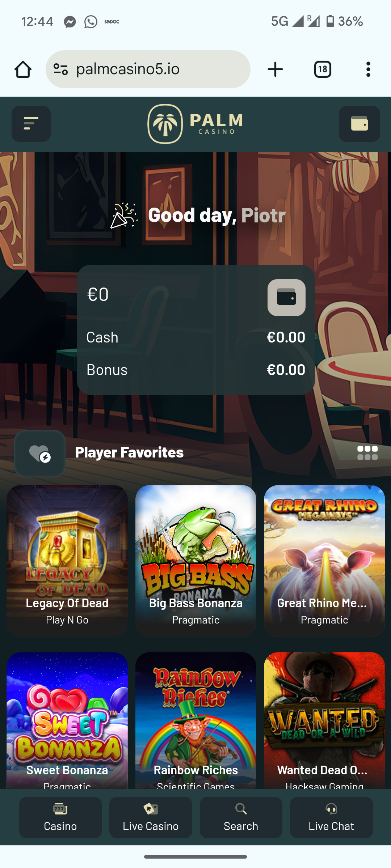Launch the Sweet Bonanza game
The height and width of the screenshot is (868, 391).
pos(67,720)
